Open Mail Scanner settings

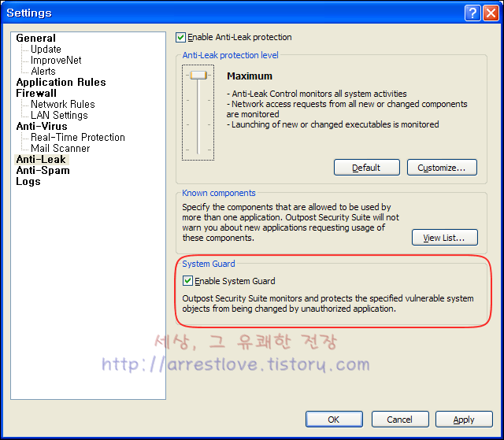tap(60, 149)
